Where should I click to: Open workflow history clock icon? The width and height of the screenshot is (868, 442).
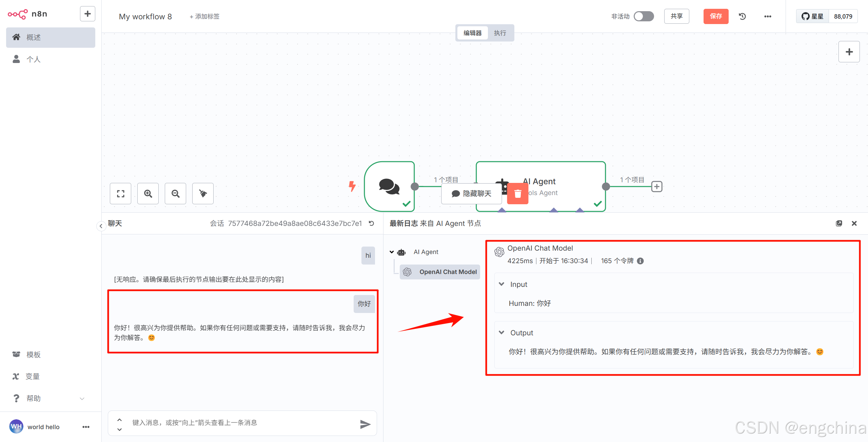coord(742,16)
